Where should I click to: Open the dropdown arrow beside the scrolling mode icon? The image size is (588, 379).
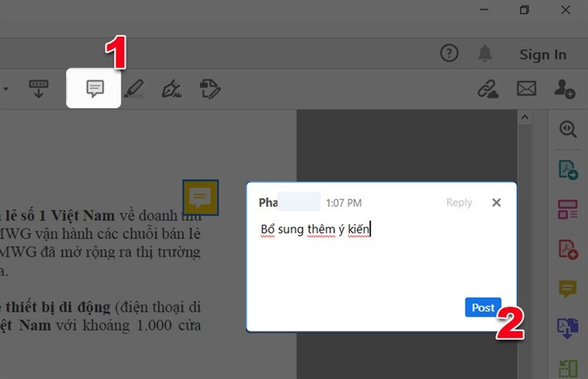pos(6,89)
